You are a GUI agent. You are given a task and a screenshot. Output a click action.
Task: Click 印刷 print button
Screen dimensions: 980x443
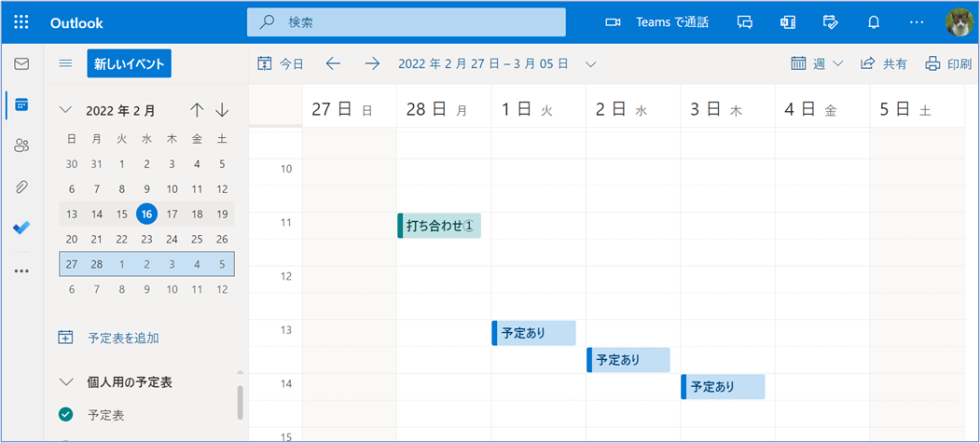tap(948, 63)
